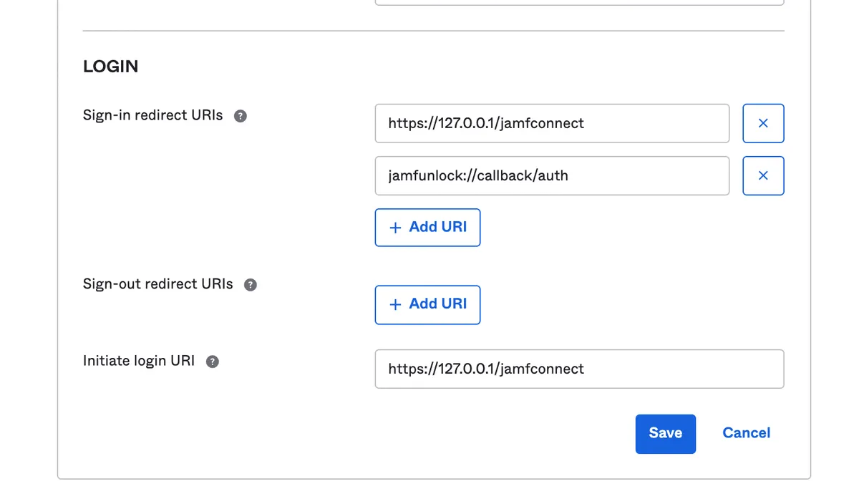Edit the Initiate login URI field

(578, 369)
